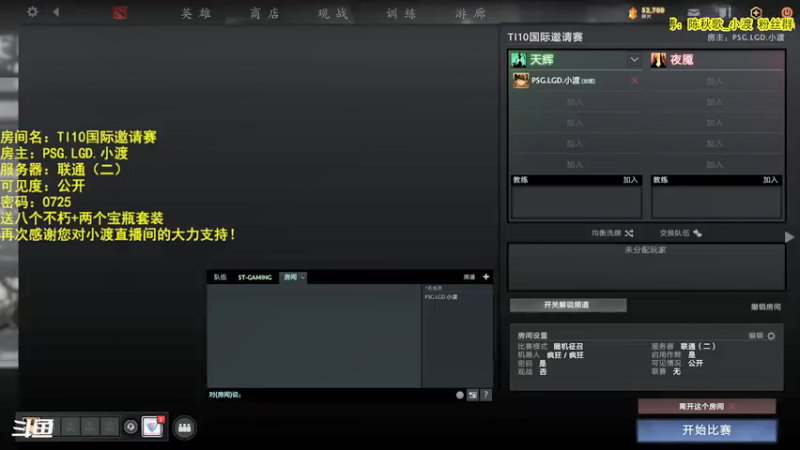800x450 pixels.
Task: Click the 频道 channels label in chat
Action: point(469,277)
